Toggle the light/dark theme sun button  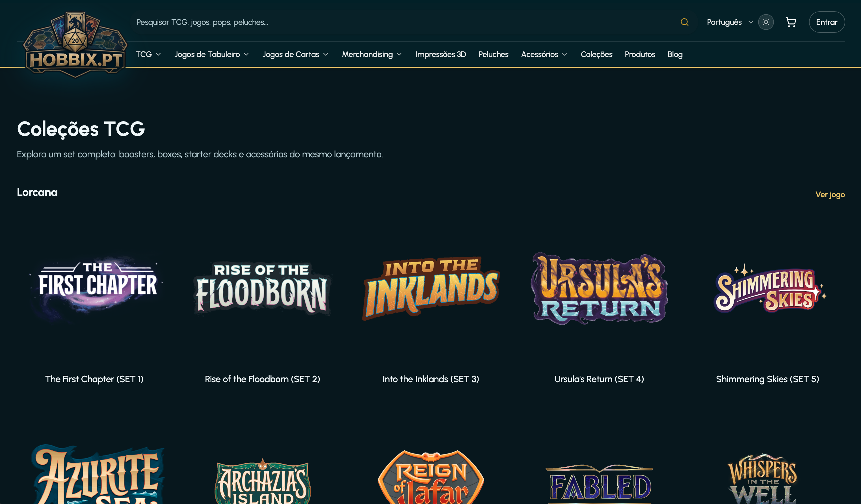[x=766, y=22]
